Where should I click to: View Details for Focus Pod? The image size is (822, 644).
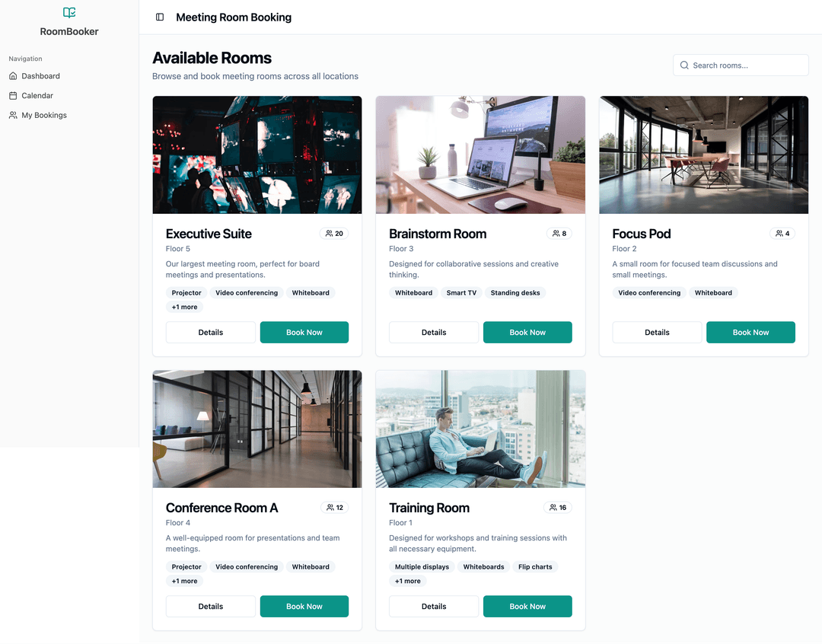pos(657,333)
